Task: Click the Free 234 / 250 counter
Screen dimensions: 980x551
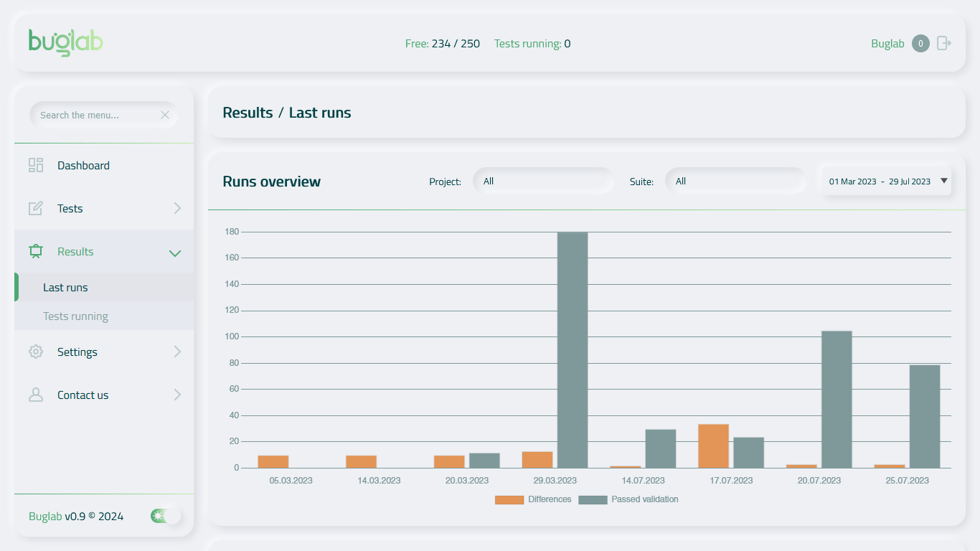Action: 443,44
